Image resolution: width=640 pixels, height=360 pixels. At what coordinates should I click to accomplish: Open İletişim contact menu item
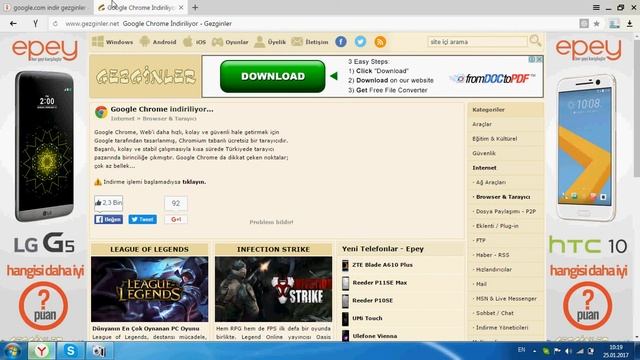[x=310, y=42]
